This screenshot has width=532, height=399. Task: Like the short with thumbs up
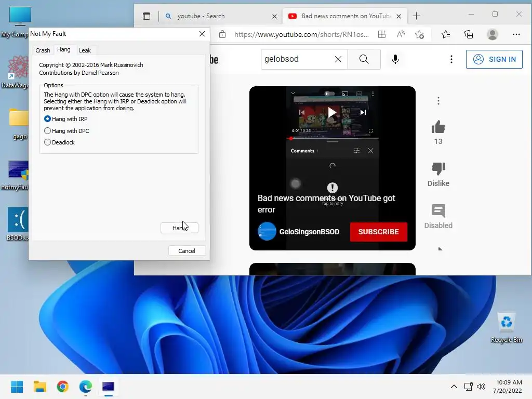(x=438, y=127)
